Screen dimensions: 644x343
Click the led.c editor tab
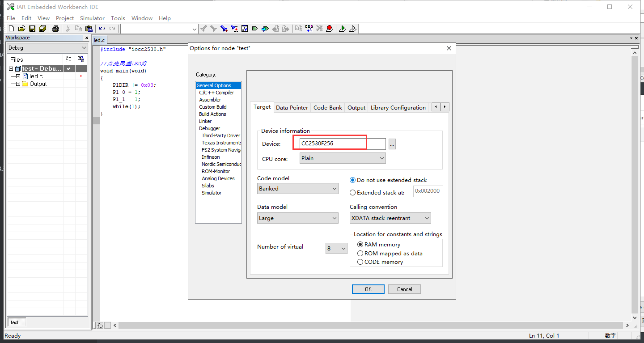pyautogui.click(x=99, y=40)
